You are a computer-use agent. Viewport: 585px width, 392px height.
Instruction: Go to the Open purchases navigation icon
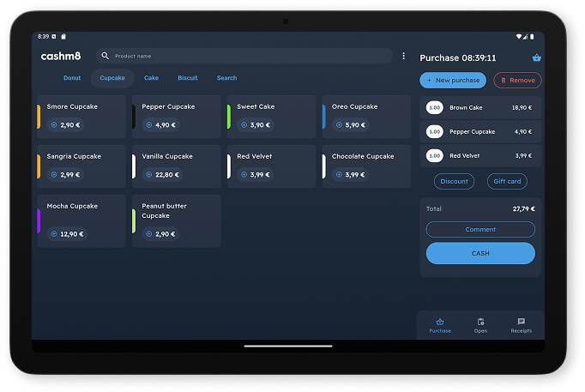[480, 325]
